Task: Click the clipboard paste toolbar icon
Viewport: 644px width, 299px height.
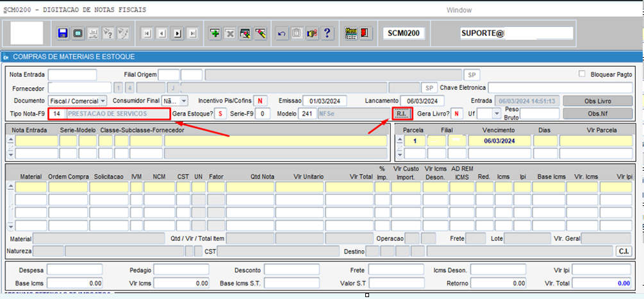Action: pyautogui.click(x=297, y=33)
